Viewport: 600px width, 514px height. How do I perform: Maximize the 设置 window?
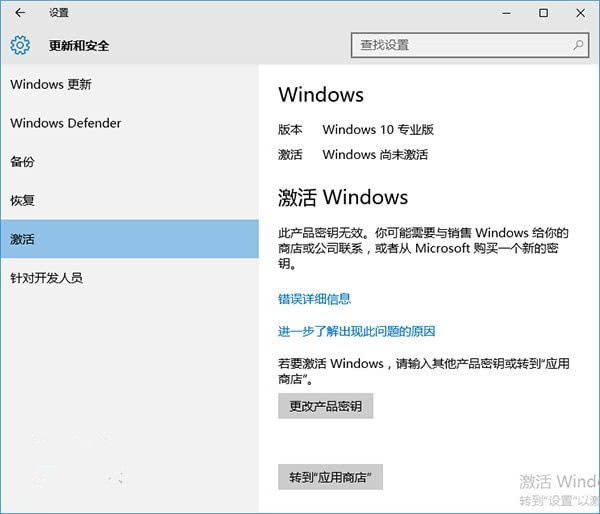click(x=543, y=13)
